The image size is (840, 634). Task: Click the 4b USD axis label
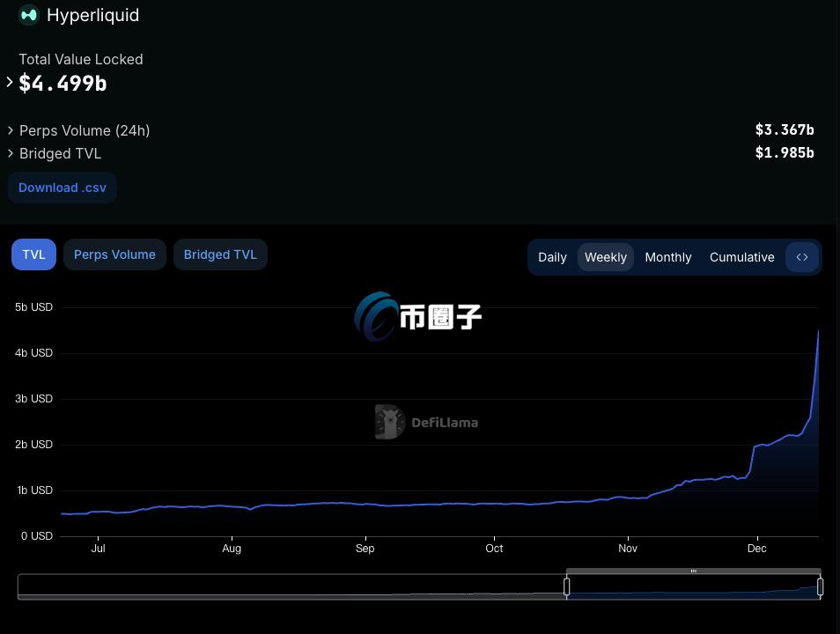point(33,352)
